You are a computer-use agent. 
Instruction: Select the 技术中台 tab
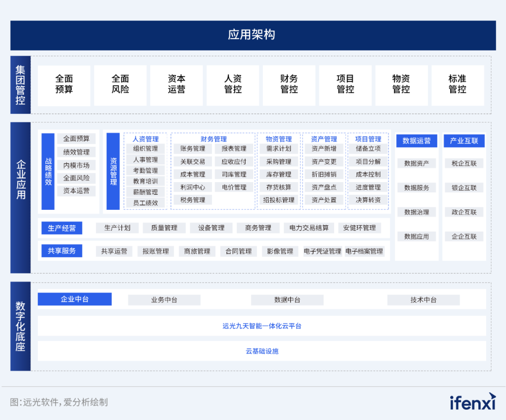424,300
